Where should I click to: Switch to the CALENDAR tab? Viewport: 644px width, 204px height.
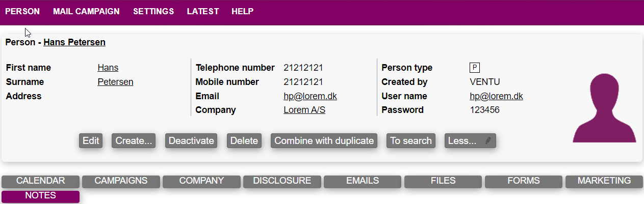[41, 181]
